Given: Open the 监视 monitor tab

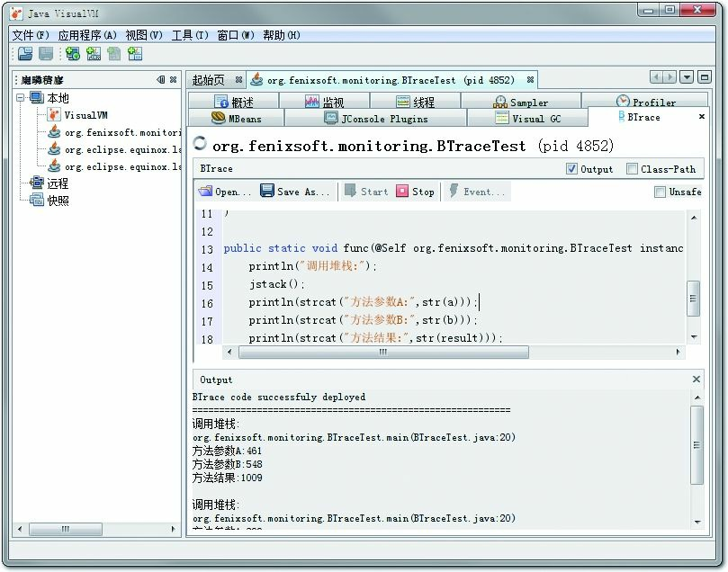Looking at the screenshot, I should coord(325,102).
